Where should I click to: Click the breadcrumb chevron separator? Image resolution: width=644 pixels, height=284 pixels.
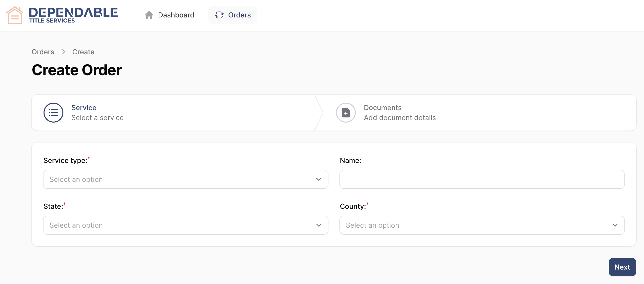click(63, 52)
